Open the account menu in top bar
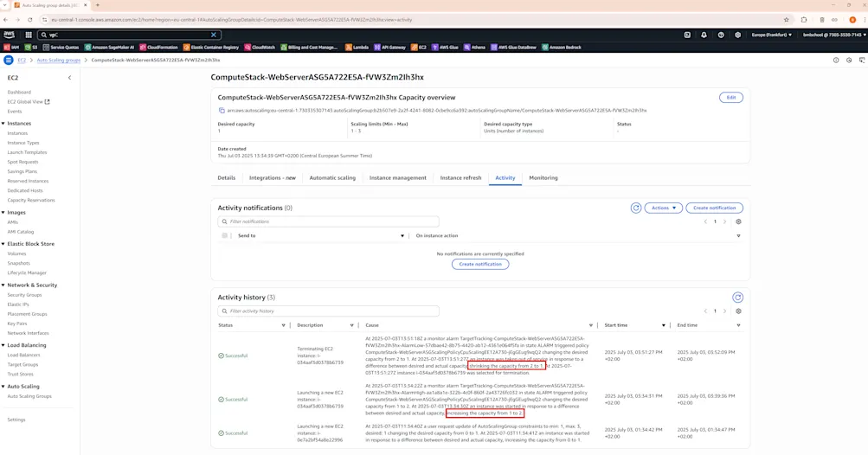The image size is (868, 455). (834, 35)
